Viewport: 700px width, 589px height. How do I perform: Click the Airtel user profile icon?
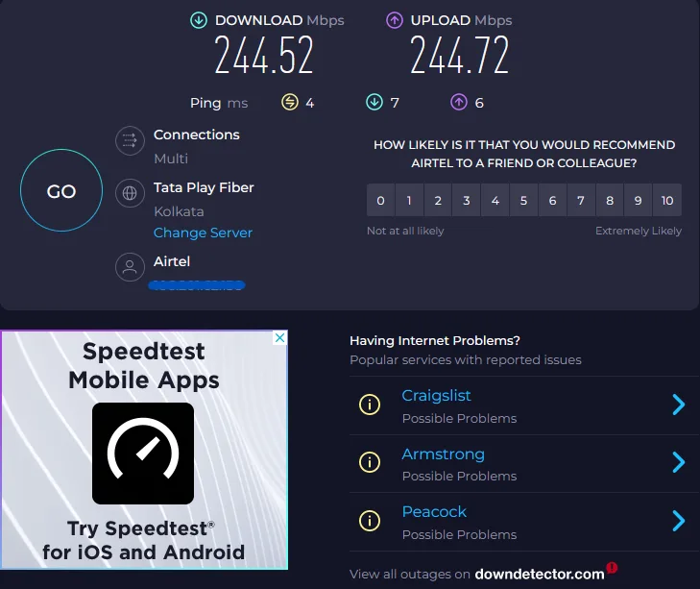[130, 267]
